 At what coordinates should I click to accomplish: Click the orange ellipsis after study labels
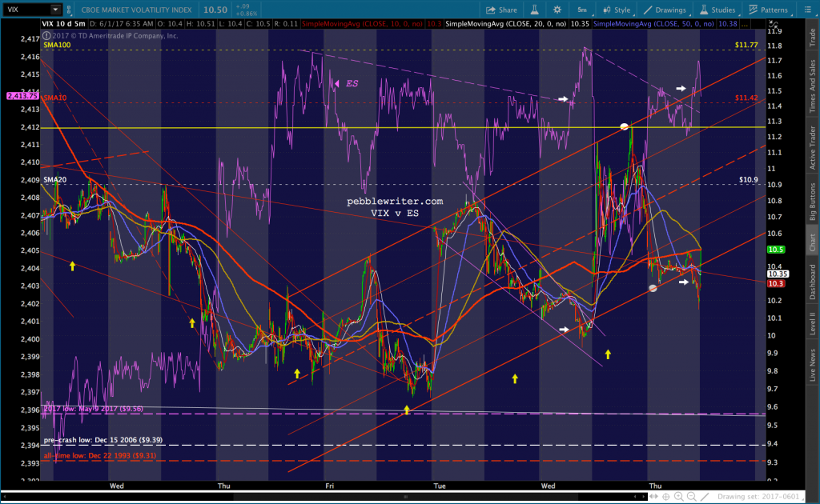[745, 24]
